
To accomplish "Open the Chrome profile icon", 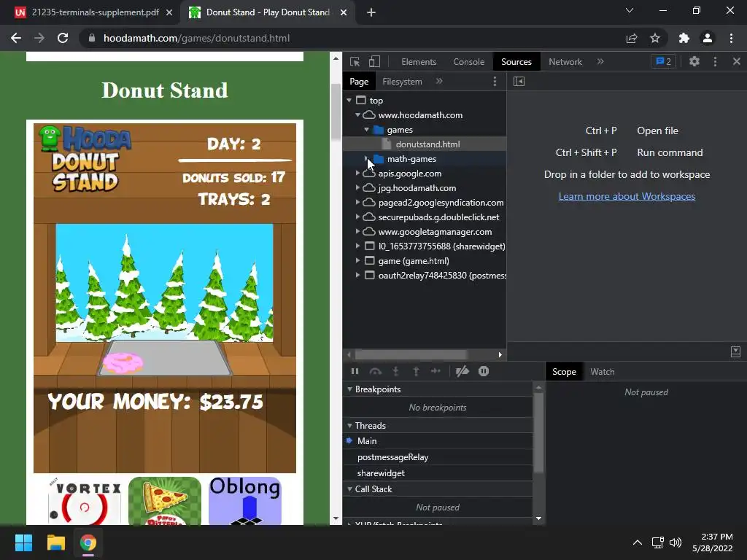I will 708,38.
